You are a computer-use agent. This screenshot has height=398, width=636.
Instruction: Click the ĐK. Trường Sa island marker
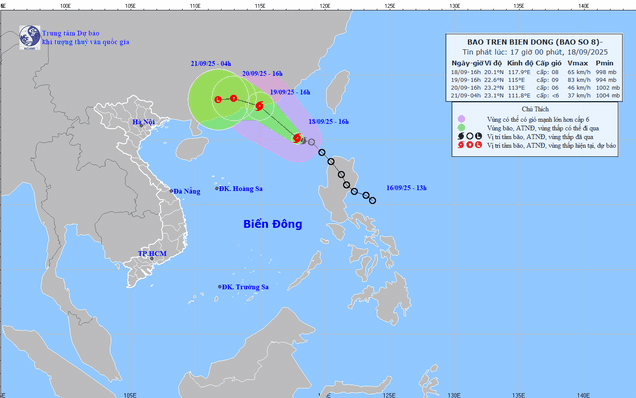point(220,287)
